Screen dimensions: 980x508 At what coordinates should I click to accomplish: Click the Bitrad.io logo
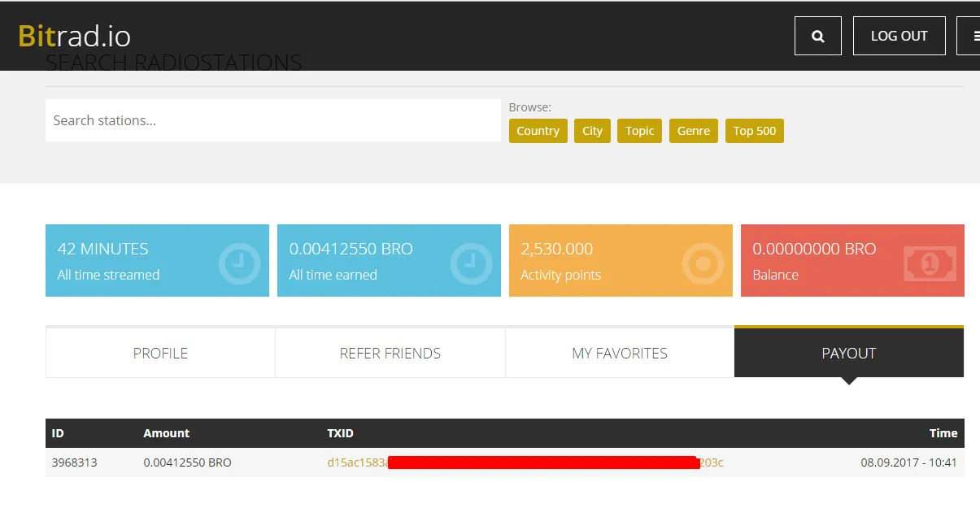point(74,37)
